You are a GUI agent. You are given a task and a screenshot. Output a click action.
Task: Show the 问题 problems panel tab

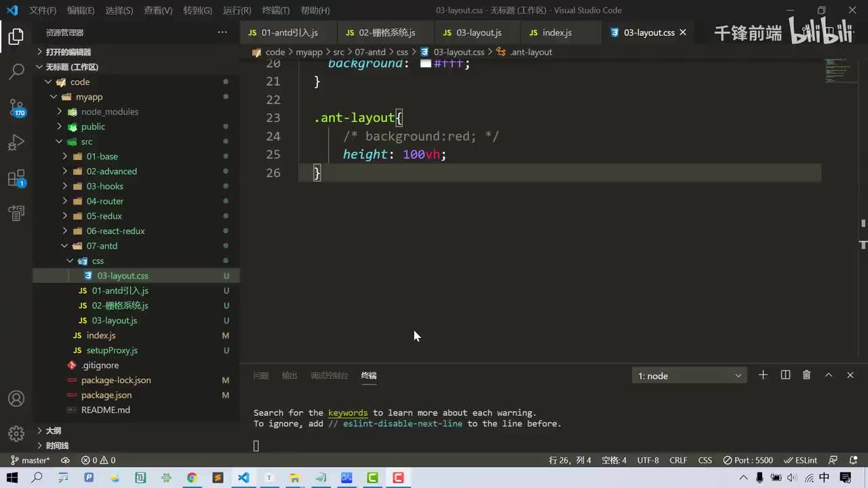click(261, 375)
